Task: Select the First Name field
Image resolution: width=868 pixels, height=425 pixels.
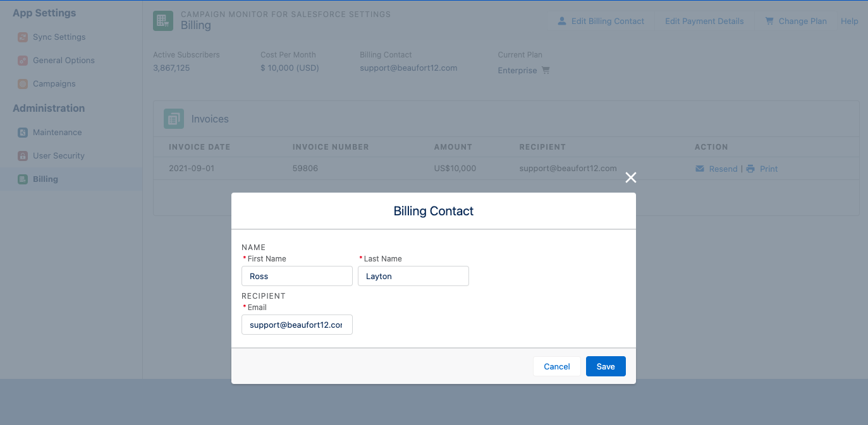Action: click(x=297, y=276)
